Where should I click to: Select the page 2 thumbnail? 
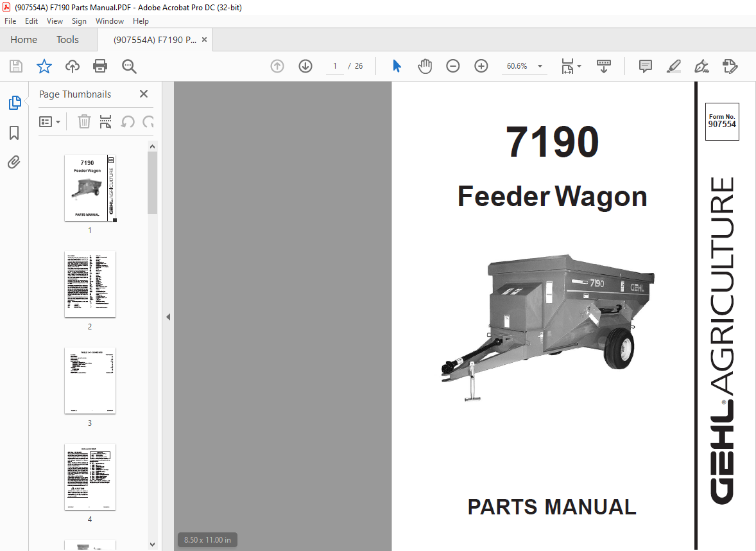click(90, 284)
